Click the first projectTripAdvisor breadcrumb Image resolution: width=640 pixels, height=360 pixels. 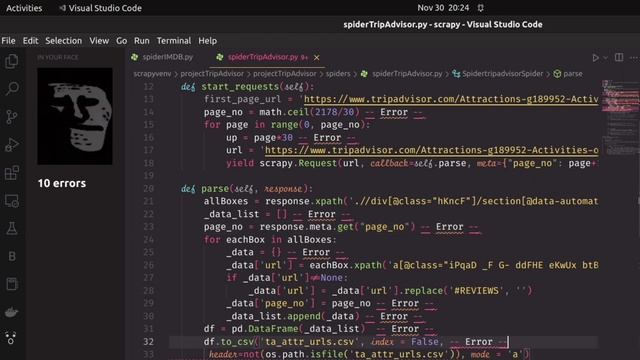point(212,74)
